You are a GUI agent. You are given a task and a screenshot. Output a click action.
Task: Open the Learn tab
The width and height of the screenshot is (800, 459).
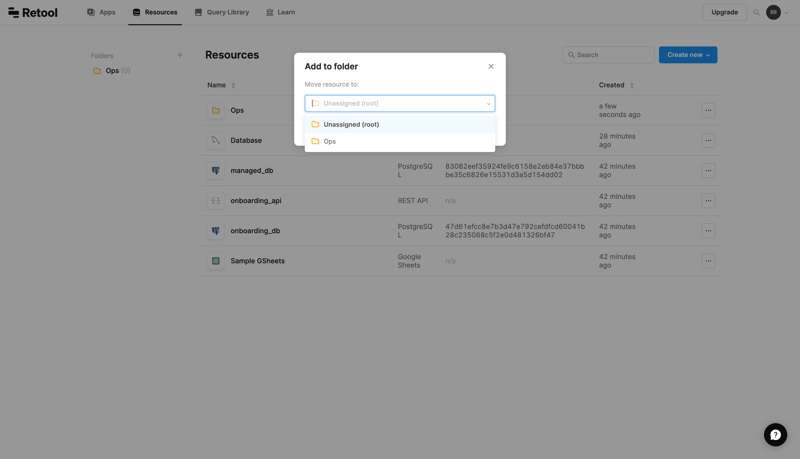pos(281,12)
